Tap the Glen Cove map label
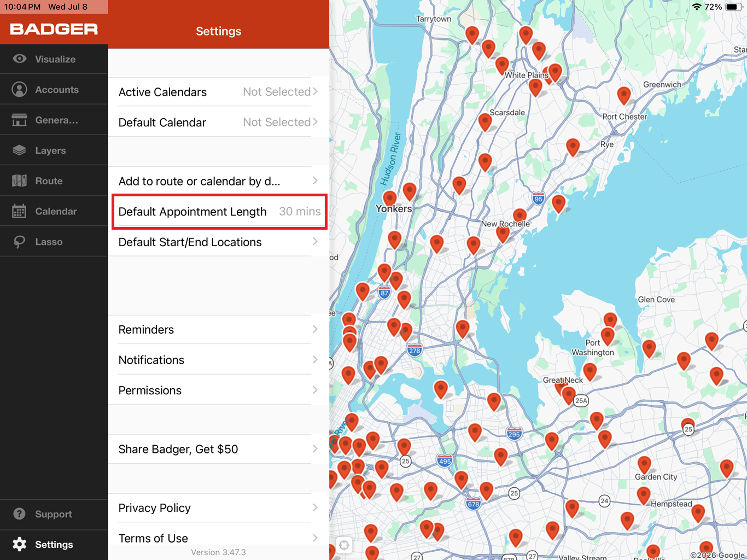 click(x=656, y=300)
